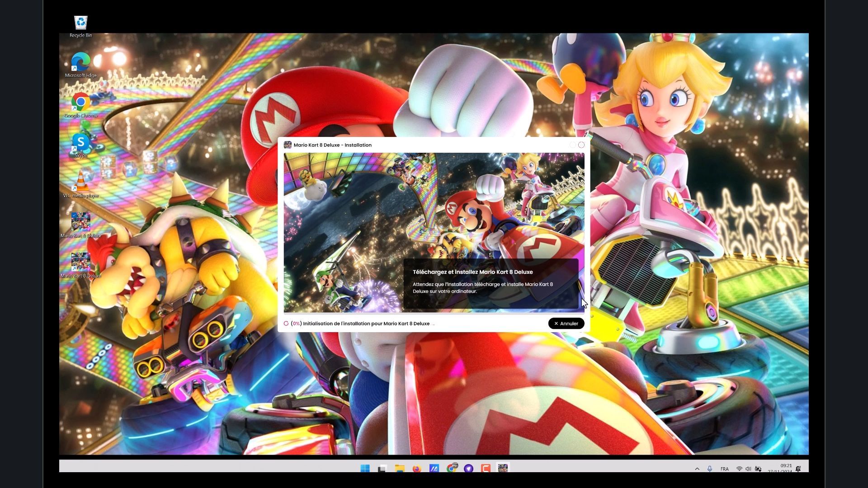Open File Explorer from the taskbar
The width and height of the screenshot is (868, 488).
click(400, 469)
